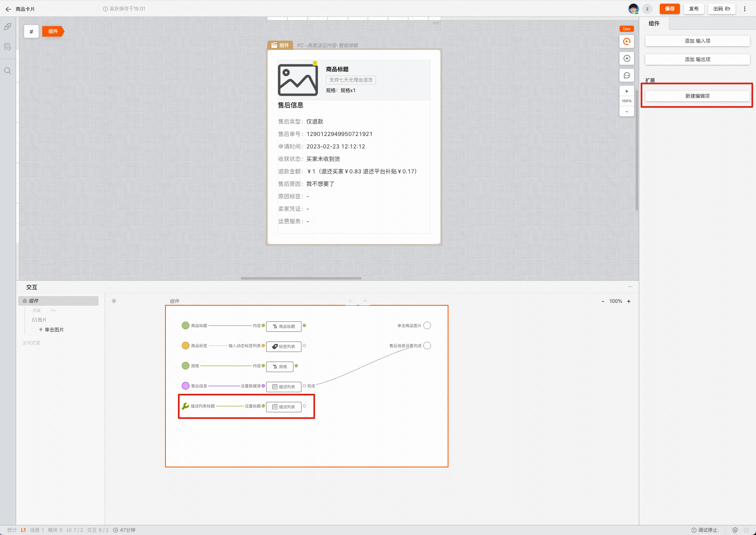
Task: Select the orange 组件 breadcrumb tag
Action: [x=53, y=31]
